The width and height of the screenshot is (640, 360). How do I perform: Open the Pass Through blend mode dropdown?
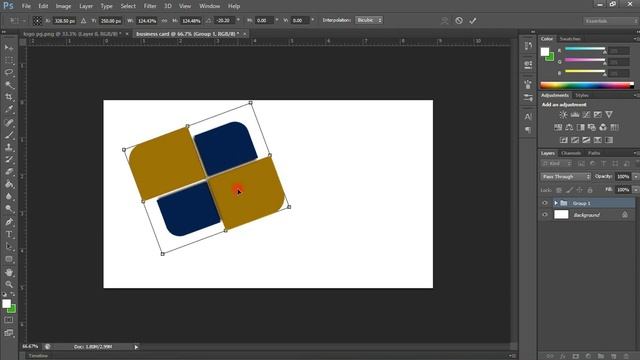(x=565, y=176)
